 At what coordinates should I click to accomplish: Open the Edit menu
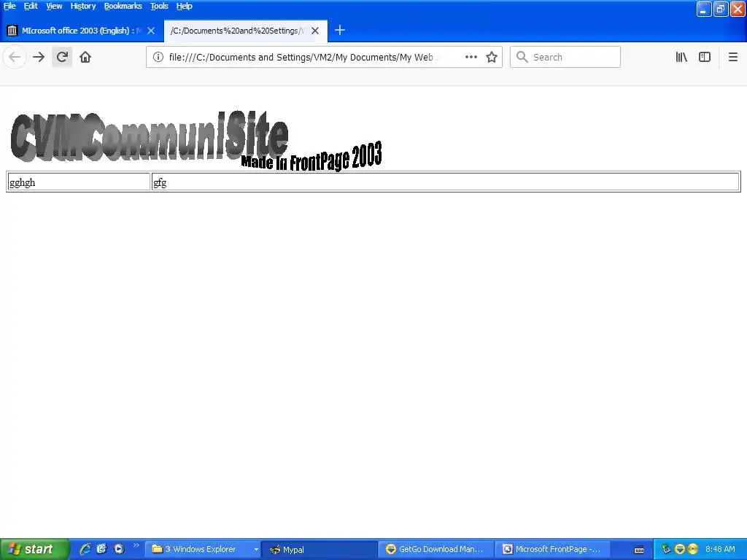click(31, 6)
